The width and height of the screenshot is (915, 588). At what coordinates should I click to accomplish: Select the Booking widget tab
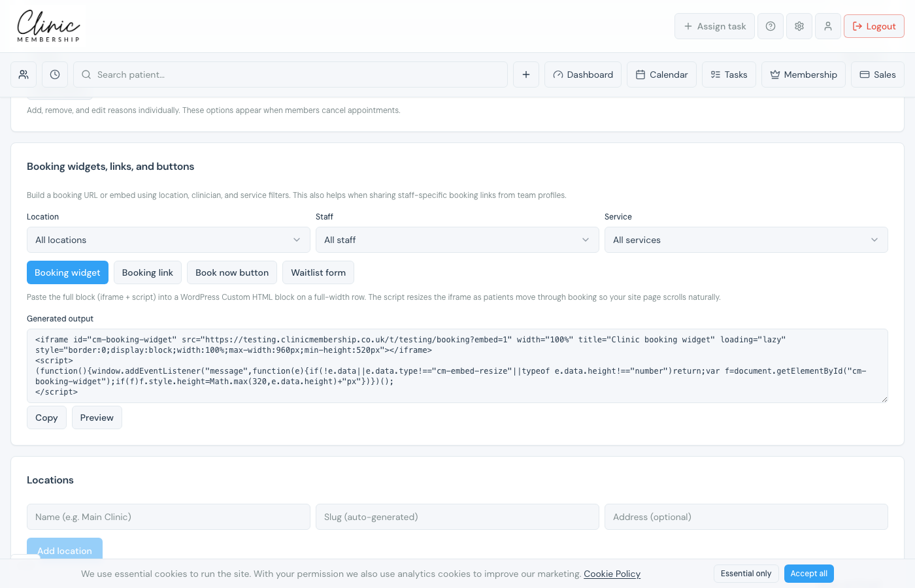click(x=67, y=272)
